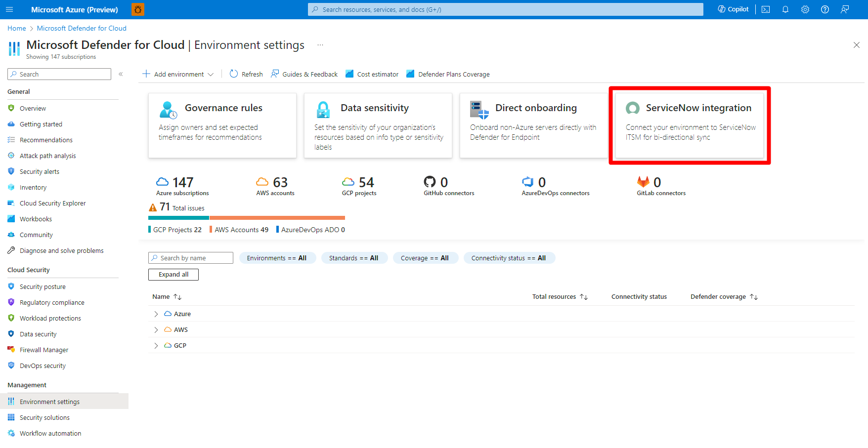Click the Data security shield icon
The image size is (868, 448).
pos(11,334)
